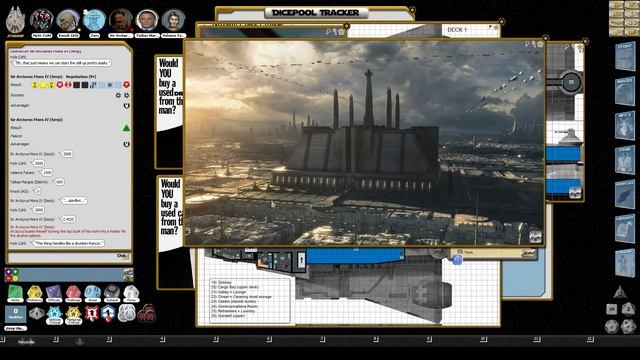
Task: Open the Images sidebar panel
Action: [x=625, y=91]
